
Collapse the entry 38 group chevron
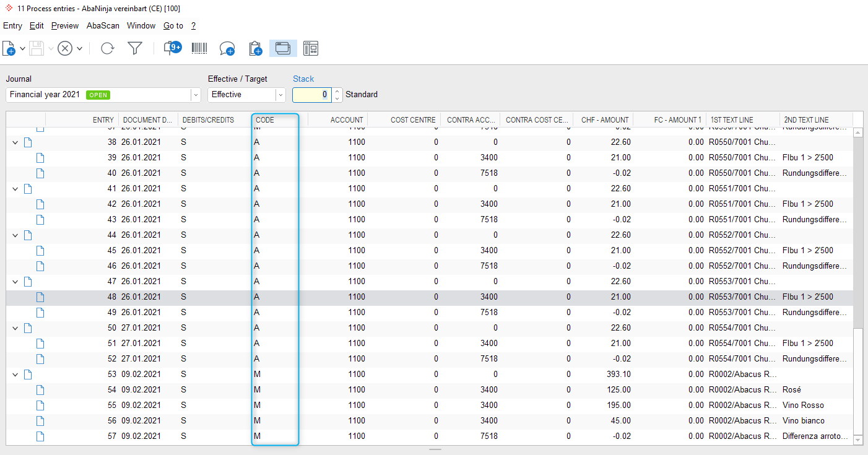(x=15, y=142)
